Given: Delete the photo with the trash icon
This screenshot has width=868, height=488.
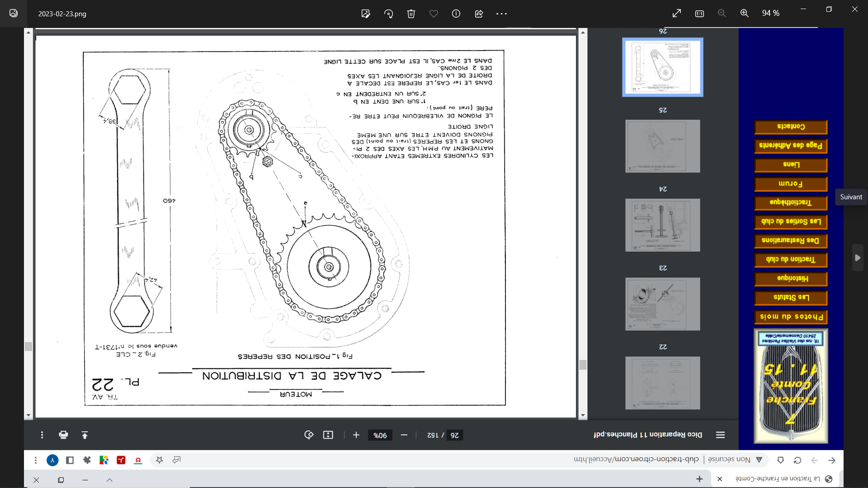Looking at the screenshot, I should [411, 14].
